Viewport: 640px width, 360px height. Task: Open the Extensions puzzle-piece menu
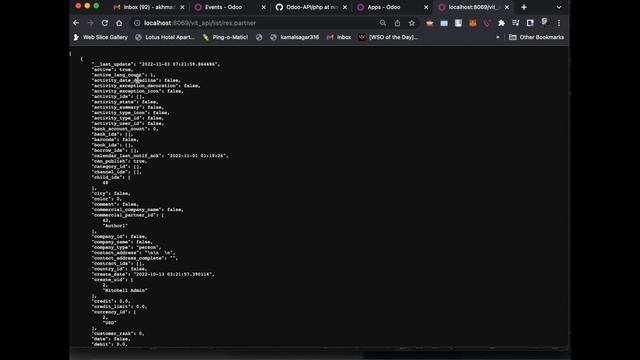coord(501,23)
